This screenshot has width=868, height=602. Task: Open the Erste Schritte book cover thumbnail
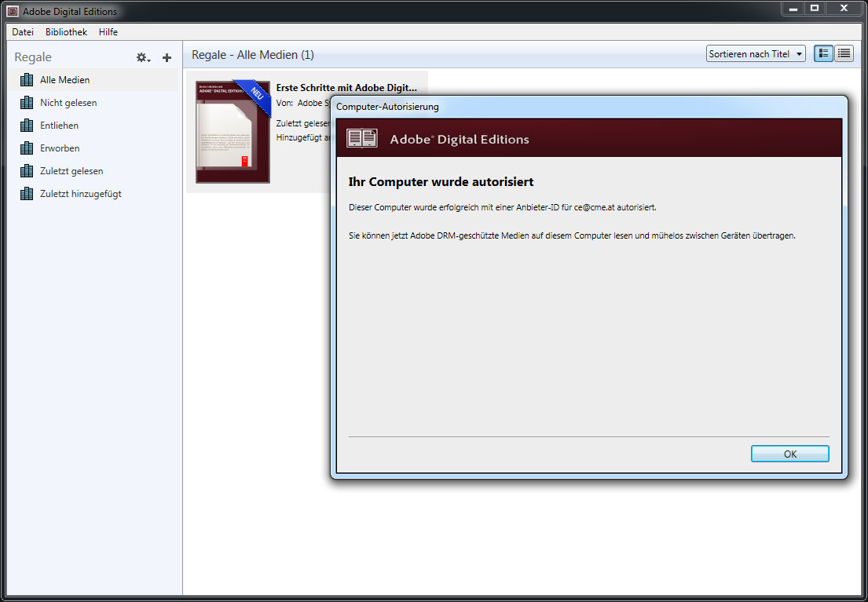(x=233, y=132)
